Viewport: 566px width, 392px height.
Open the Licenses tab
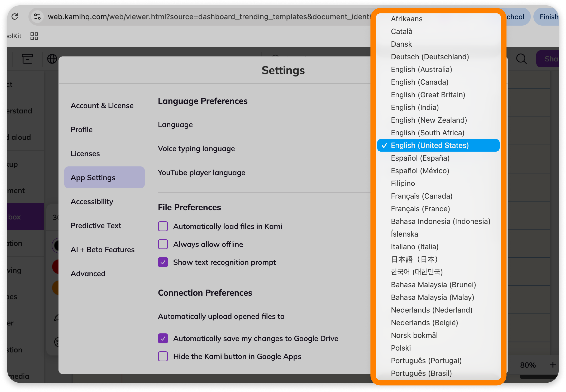104,153
